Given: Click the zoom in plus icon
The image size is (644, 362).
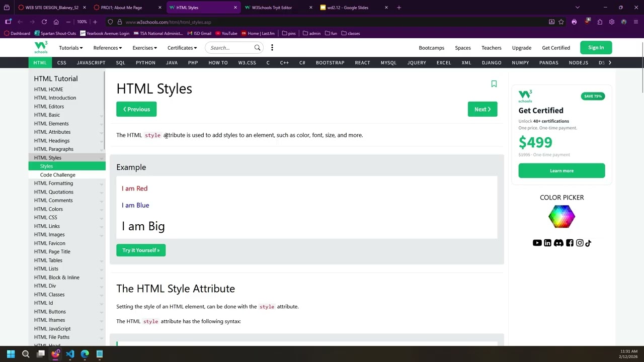Looking at the screenshot, I should point(95,22).
